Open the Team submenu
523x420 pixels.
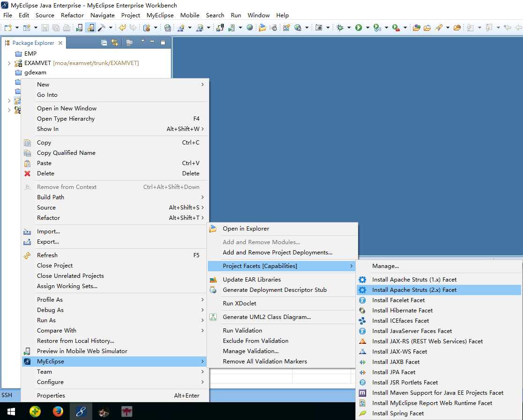(115, 372)
